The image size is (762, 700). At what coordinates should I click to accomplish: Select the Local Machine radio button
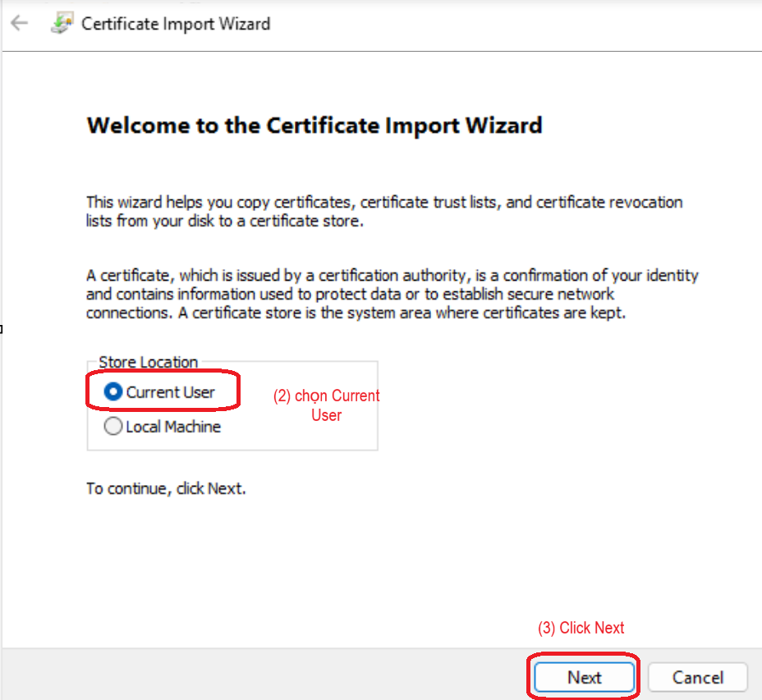pos(112,427)
